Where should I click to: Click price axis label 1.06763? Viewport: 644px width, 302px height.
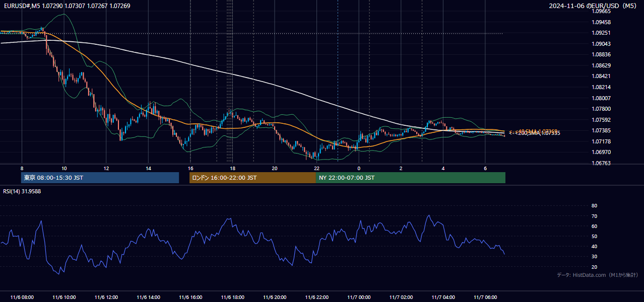coord(601,163)
